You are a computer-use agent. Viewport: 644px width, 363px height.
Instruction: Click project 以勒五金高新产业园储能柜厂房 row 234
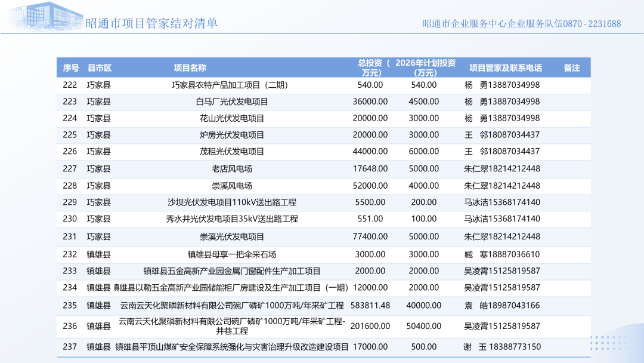click(231, 288)
